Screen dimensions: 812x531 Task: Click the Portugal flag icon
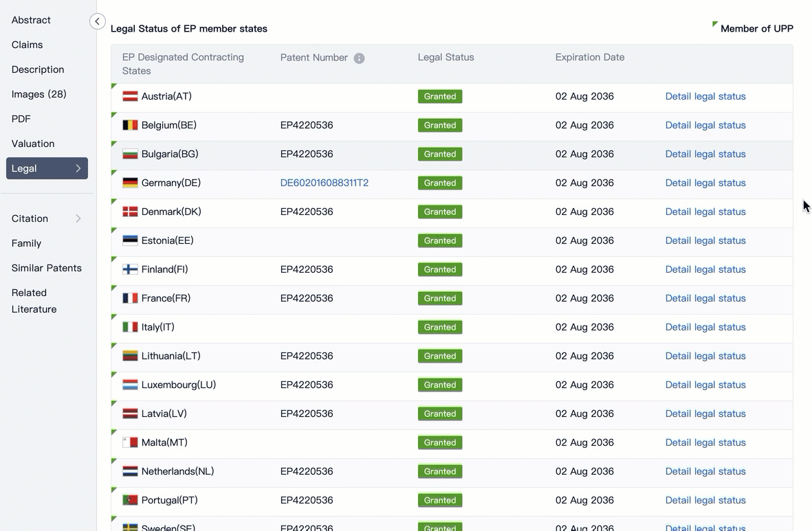pyautogui.click(x=130, y=501)
